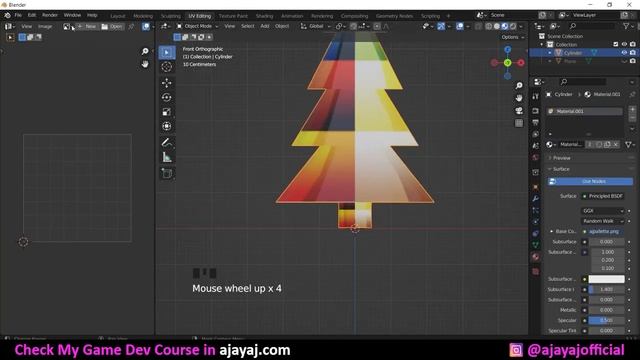Screen dimensions: 640x360
Task: Add a new material slot with plus button
Action: pos(632,109)
